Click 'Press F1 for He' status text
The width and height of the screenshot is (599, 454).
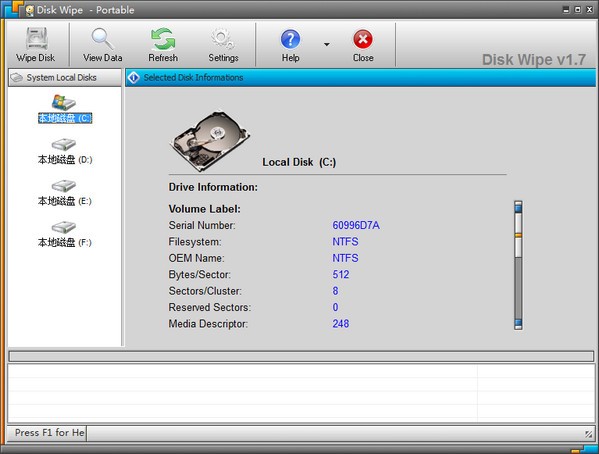click(50, 433)
